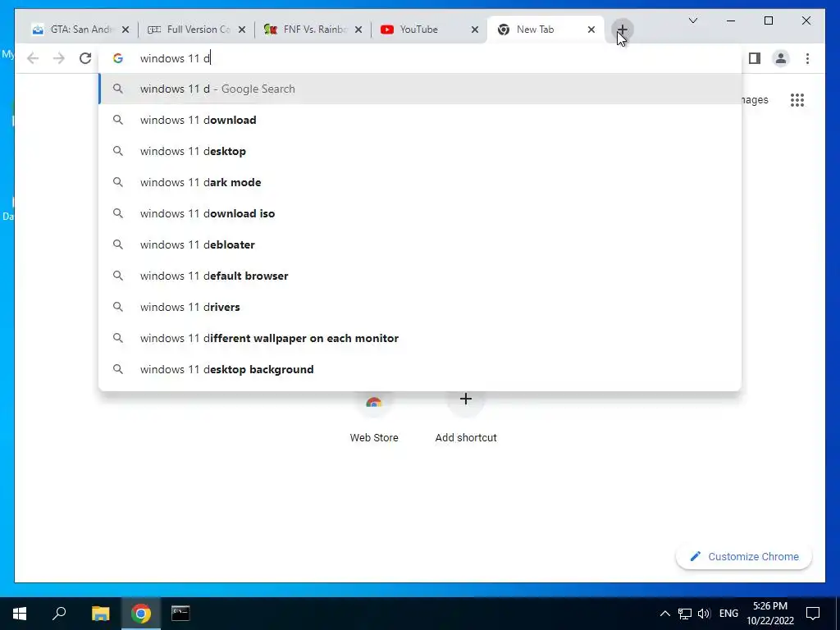Click the Chrome taskbar icon

coord(141,614)
